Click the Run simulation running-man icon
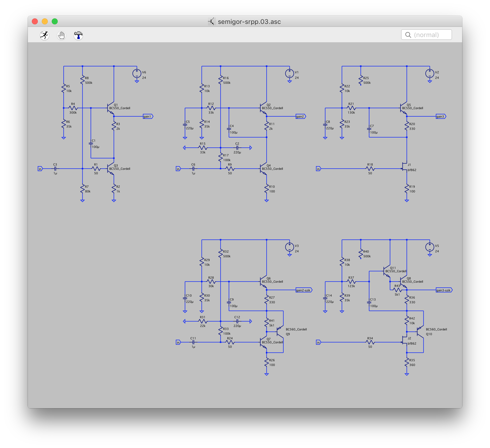This screenshot has width=490, height=448. pyautogui.click(x=45, y=35)
